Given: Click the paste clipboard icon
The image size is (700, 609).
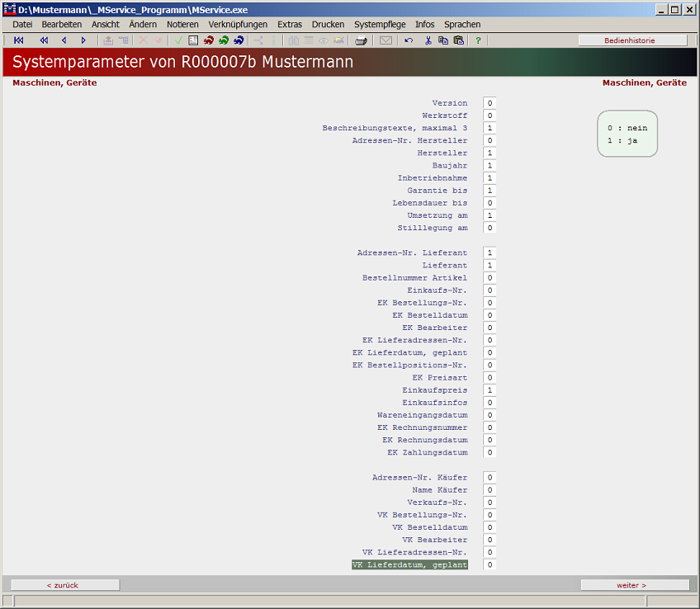Looking at the screenshot, I should (458, 40).
